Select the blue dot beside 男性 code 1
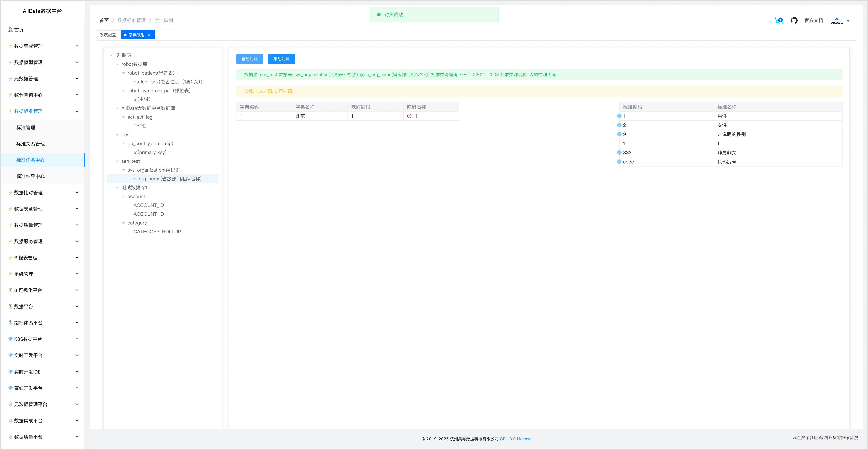The width and height of the screenshot is (868, 450). click(619, 116)
